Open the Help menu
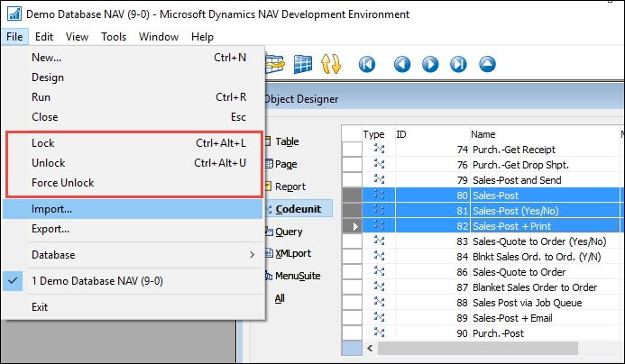The image size is (625, 364). tap(202, 37)
